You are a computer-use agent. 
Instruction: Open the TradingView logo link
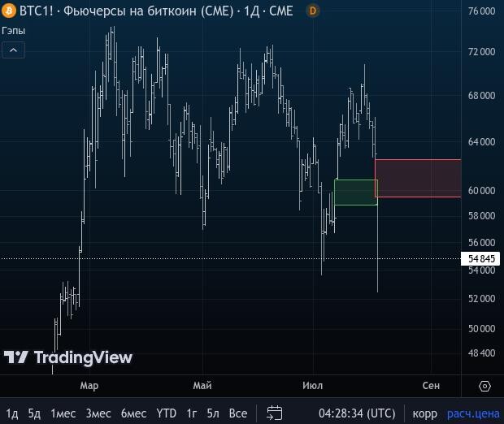(68, 357)
